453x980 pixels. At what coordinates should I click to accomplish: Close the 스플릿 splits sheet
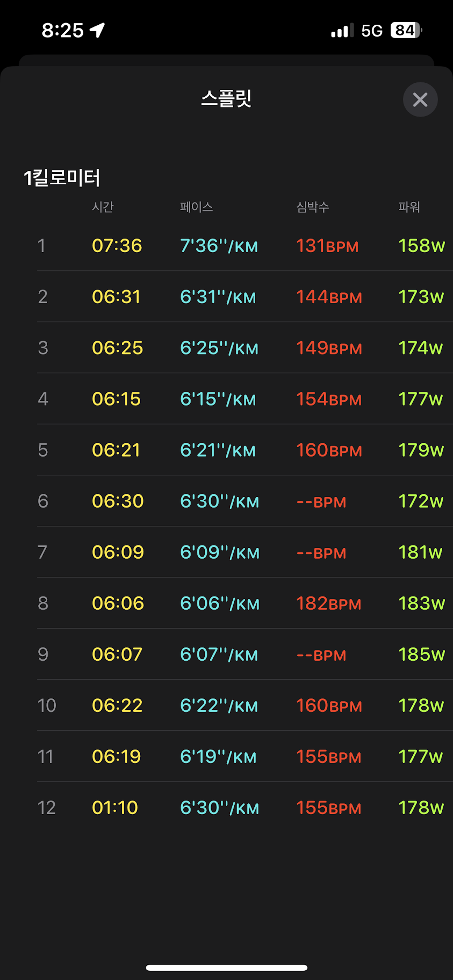pos(420,99)
